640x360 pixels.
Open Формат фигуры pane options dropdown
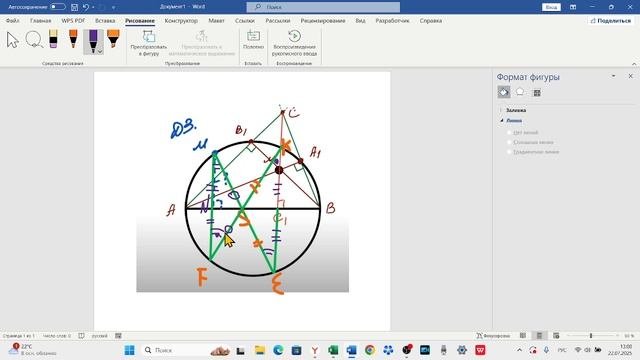[x=613, y=76]
